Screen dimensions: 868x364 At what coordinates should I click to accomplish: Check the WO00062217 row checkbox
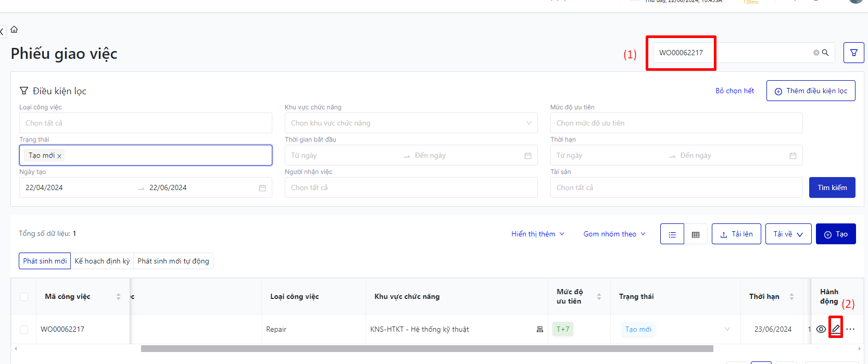(x=24, y=329)
